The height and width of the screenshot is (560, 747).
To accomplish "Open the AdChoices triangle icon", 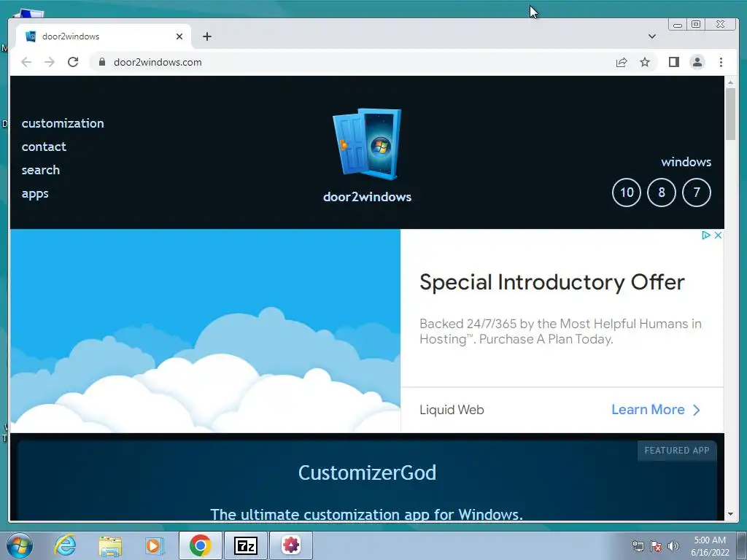I will pos(706,236).
